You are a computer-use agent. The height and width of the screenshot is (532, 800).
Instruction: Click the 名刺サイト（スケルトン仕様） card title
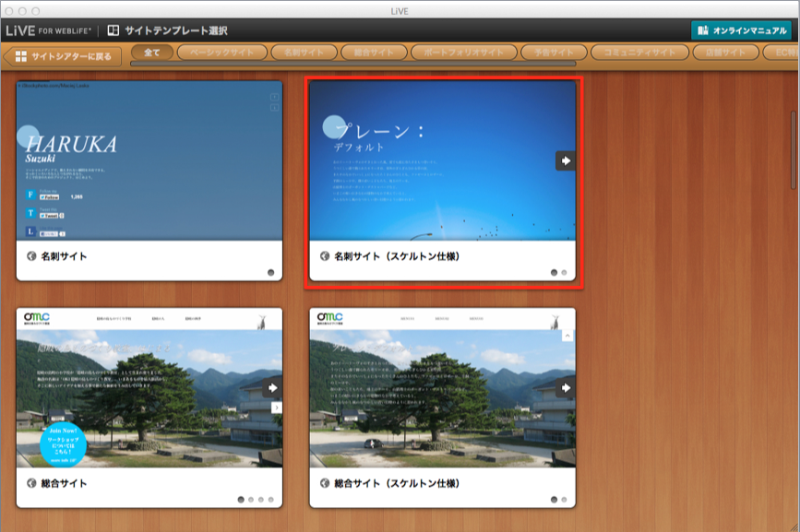pos(397,256)
